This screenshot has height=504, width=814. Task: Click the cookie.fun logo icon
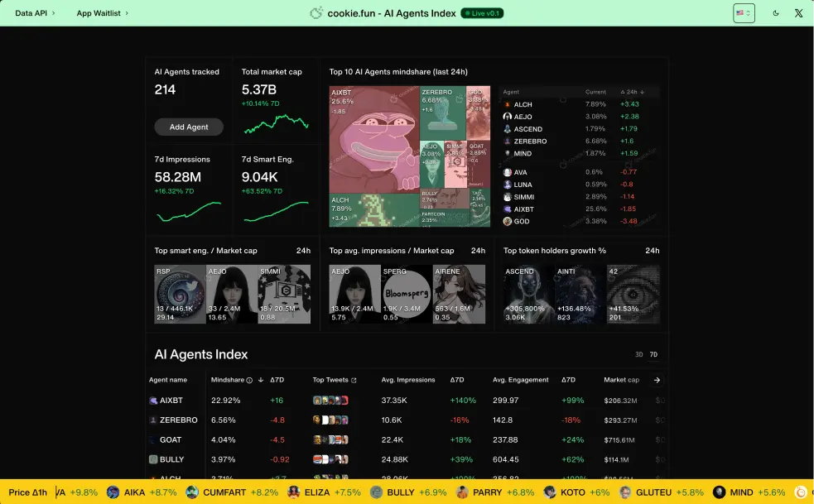coord(316,13)
